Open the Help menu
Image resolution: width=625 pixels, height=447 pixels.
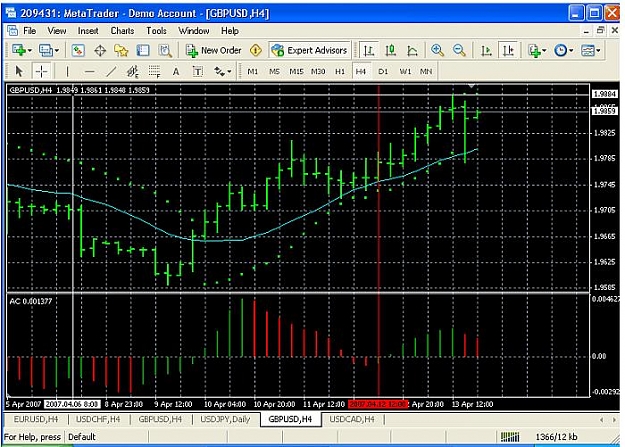point(230,31)
